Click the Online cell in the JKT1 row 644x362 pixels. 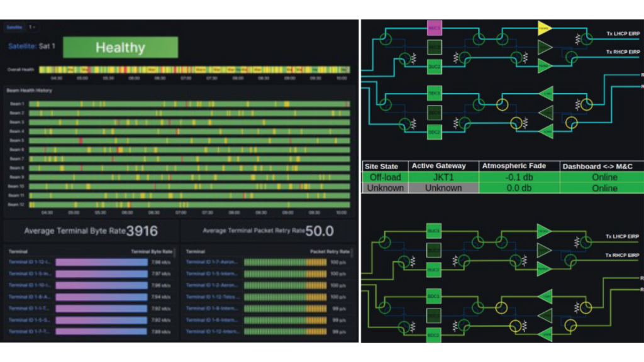point(602,177)
